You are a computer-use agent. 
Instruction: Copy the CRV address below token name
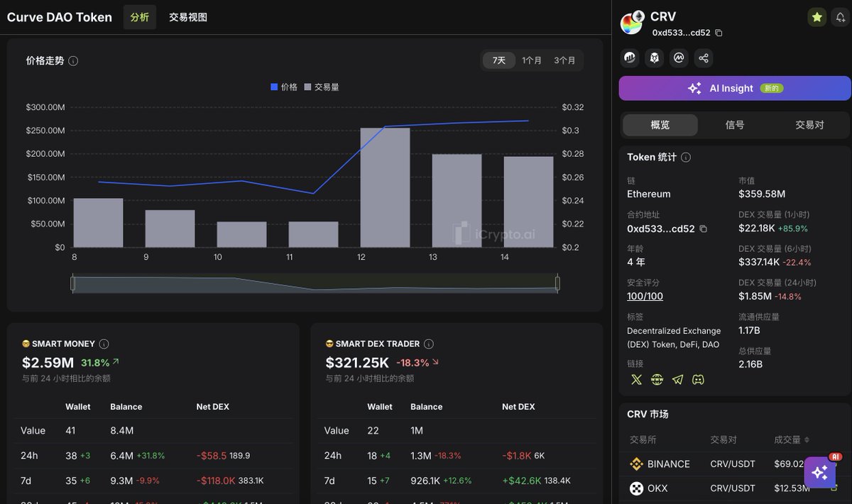[719, 33]
